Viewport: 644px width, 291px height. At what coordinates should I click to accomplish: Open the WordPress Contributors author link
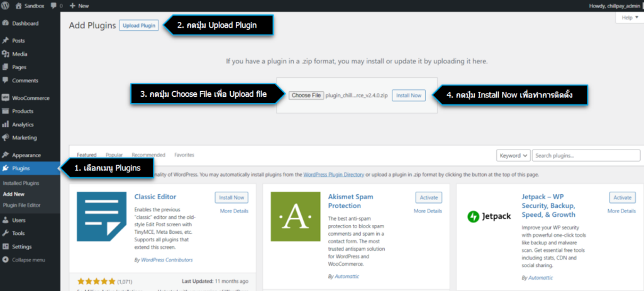point(167,260)
